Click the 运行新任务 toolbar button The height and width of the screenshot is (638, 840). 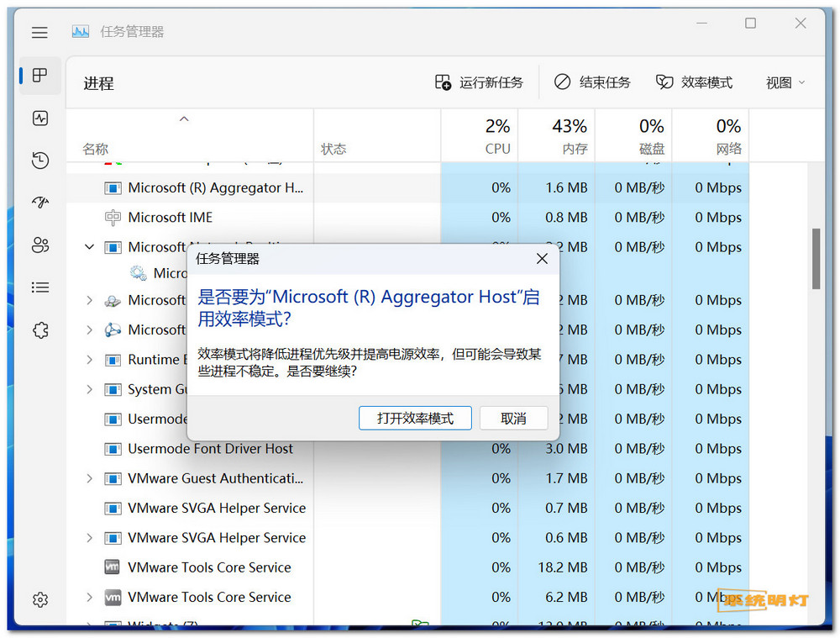[479, 82]
